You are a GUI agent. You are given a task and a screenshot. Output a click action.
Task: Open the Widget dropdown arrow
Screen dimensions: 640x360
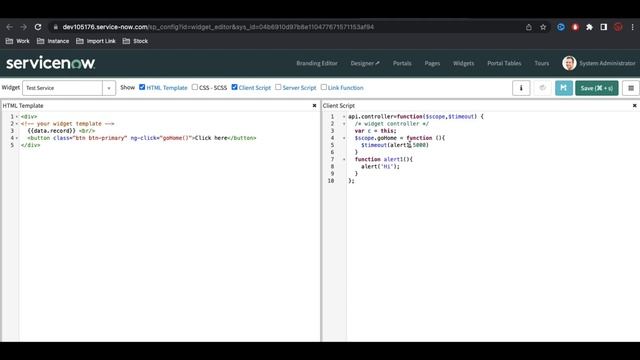pyautogui.click(x=109, y=88)
